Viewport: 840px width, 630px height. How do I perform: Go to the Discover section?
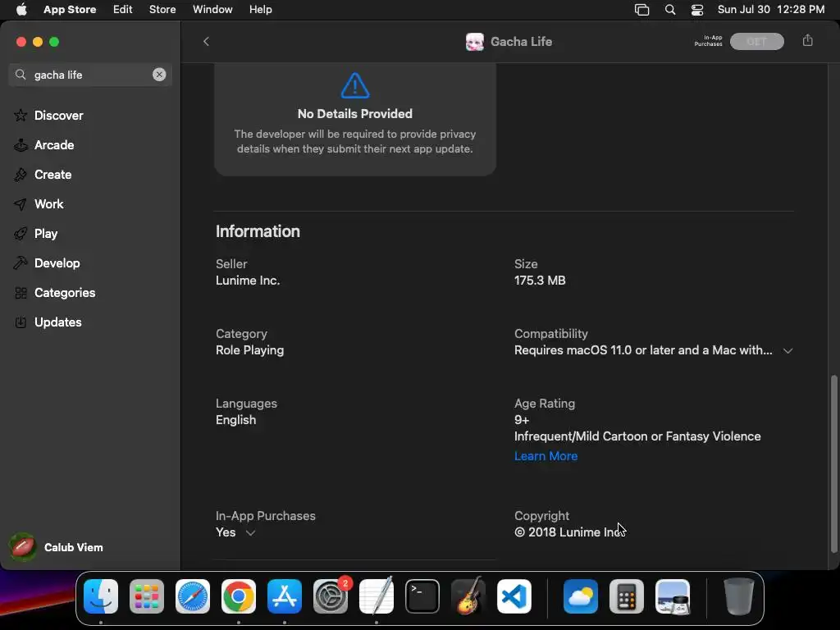(x=59, y=115)
